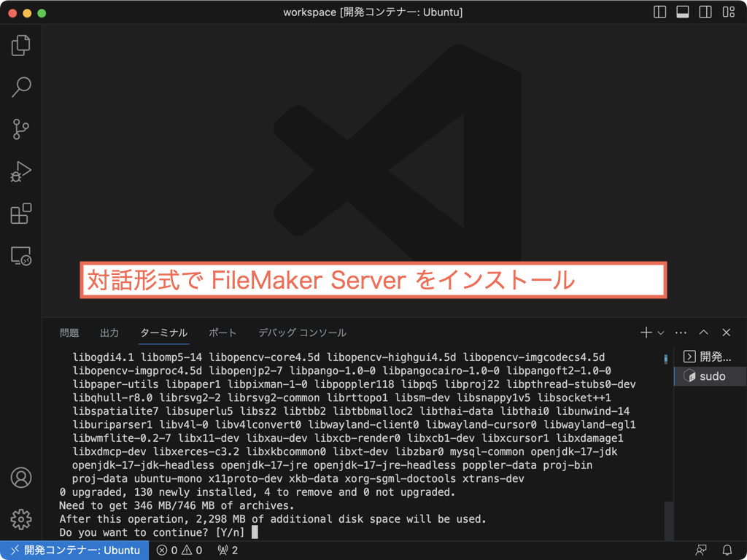The width and height of the screenshot is (747, 560).
Task: Create a new terminal with plus icon
Action: point(646,332)
